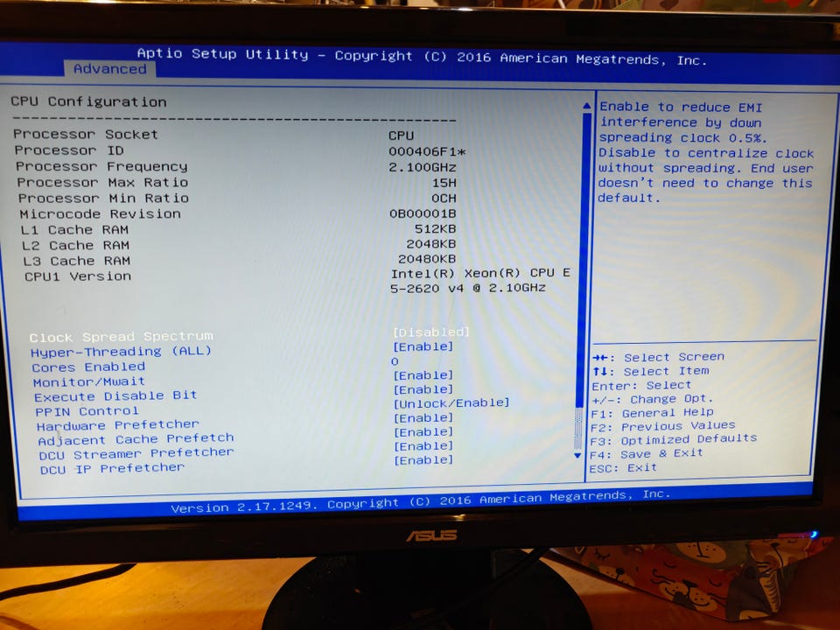The width and height of the screenshot is (840, 630).
Task: Click the Processor Frequency value 2.100GHz
Action: click(422, 167)
